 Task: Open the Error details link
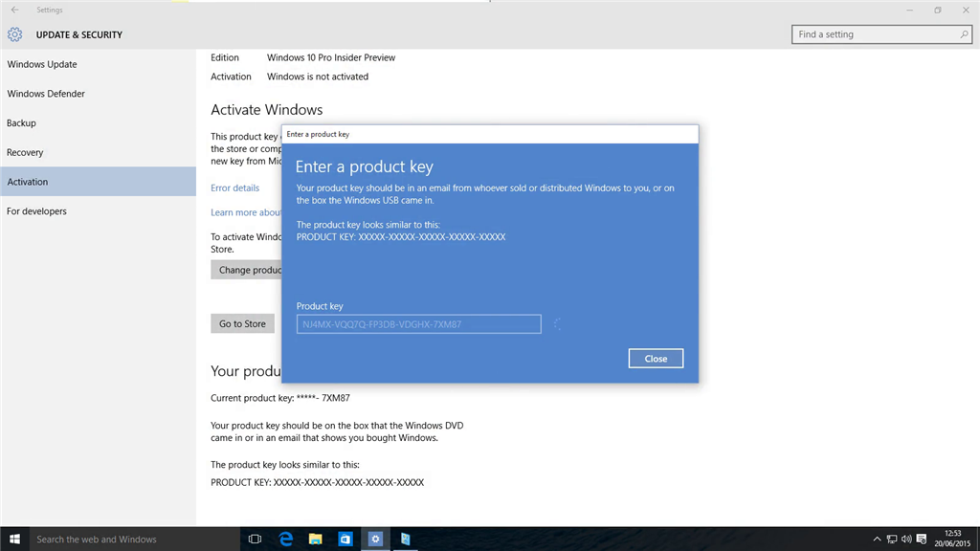tap(235, 188)
